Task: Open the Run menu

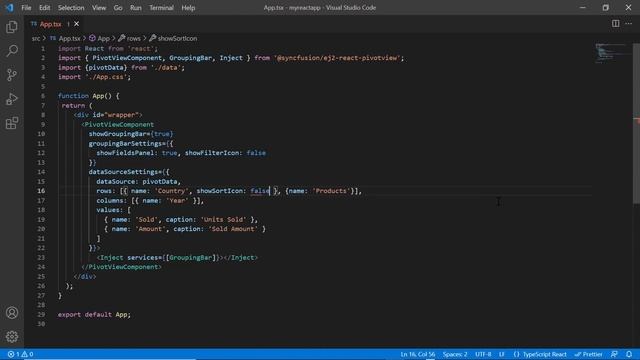Action: [136, 8]
